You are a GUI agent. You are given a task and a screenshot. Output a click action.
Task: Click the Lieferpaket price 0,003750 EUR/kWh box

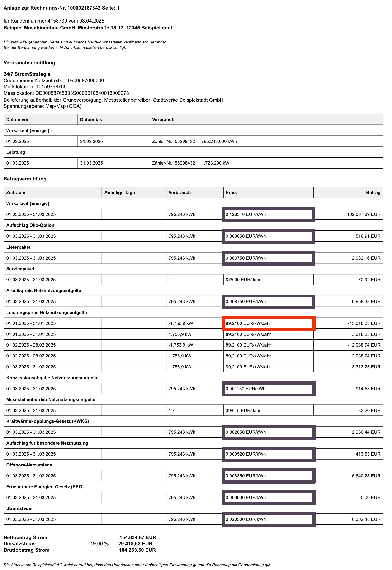[269, 258]
